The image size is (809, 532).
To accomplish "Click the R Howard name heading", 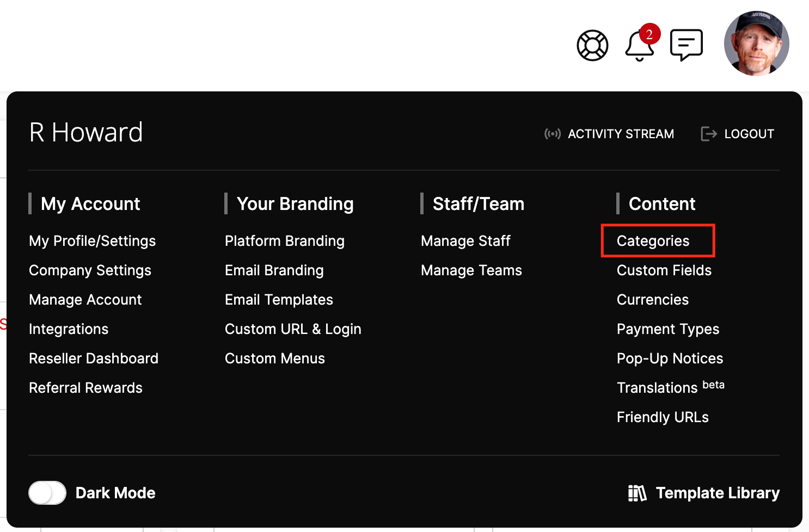I will click(x=86, y=132).
